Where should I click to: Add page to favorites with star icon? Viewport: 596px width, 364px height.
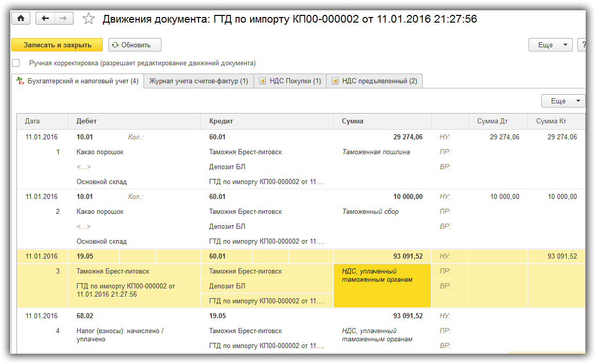(88, 19)
